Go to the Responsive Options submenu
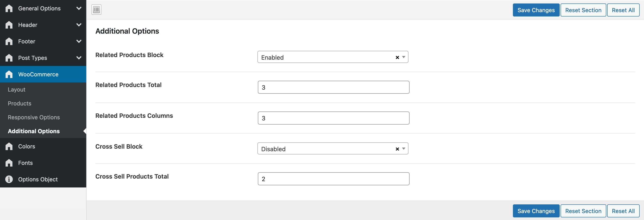 pos(43,117)
